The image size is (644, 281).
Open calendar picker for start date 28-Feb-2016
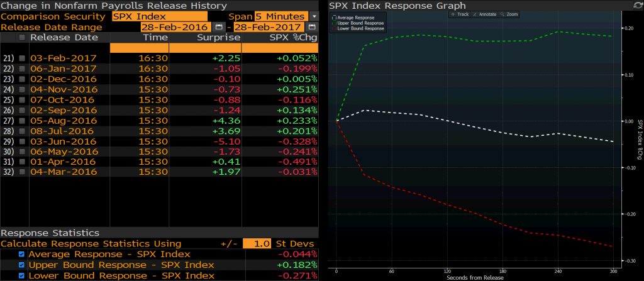click(x=219, y=27)
